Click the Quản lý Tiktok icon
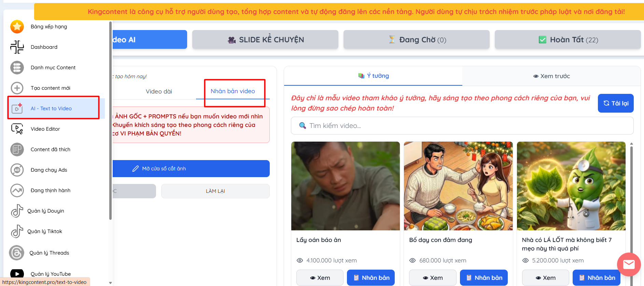Screen dimensions: 644x286 [17, 231]
